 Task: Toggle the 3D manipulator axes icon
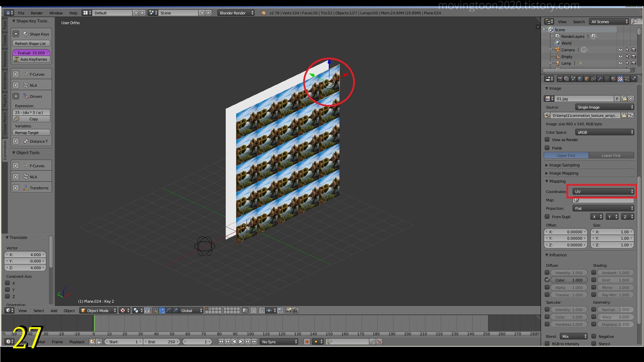point(156,310)
